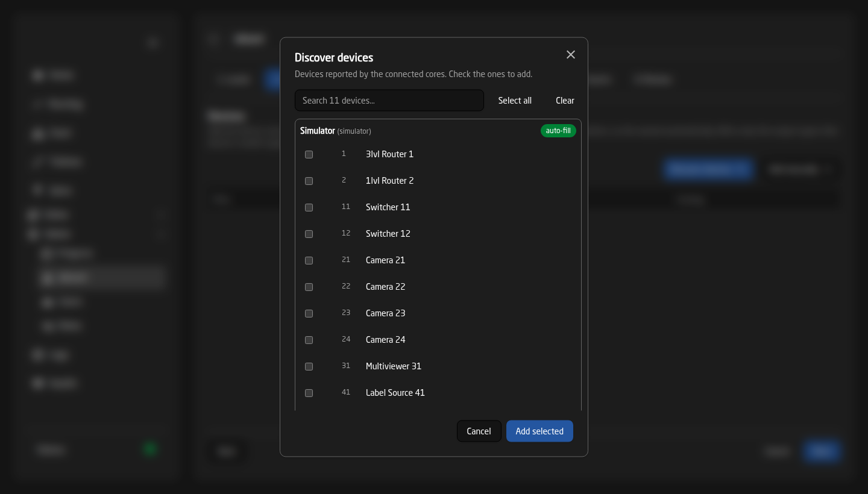Image resolution: width=868 pixels, height=494 pixels.
Task: Click device number 31 in the list
Action: [x=346, y=366]
